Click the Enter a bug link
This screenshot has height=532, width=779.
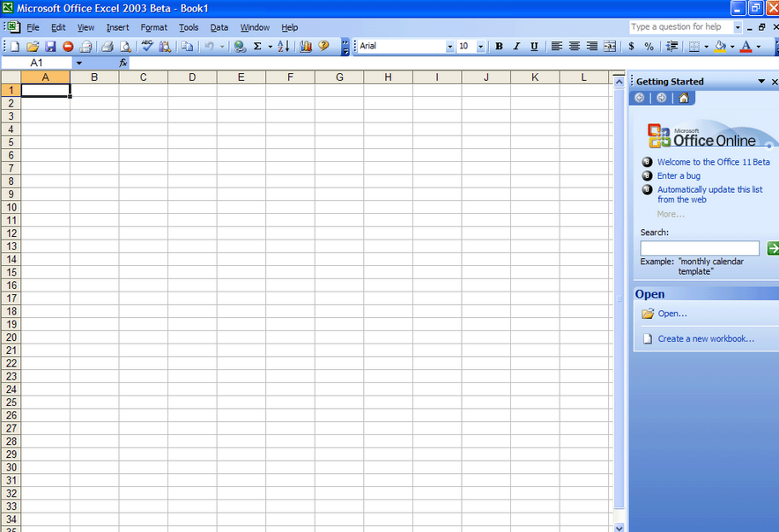pos(679,176)
